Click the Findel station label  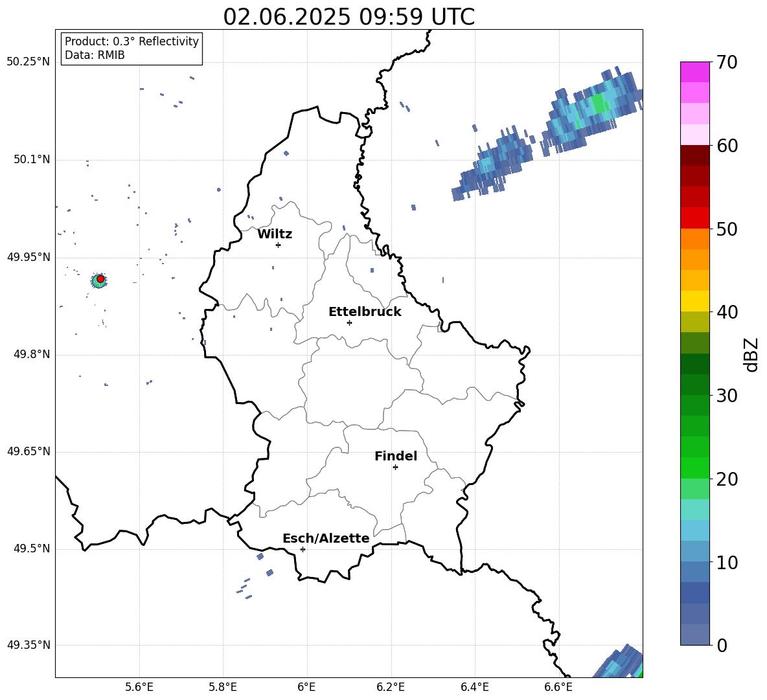pyautogui.click(x=396, y=456)
